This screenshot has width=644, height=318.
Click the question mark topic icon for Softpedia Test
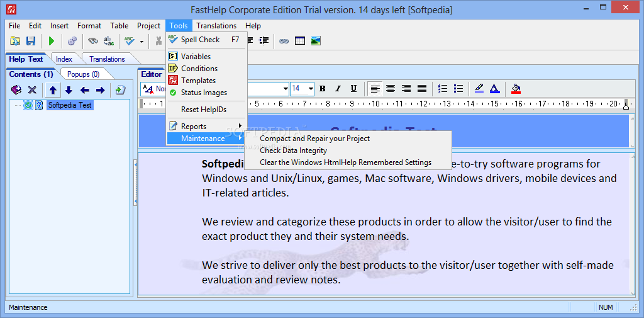click(39, 105)
